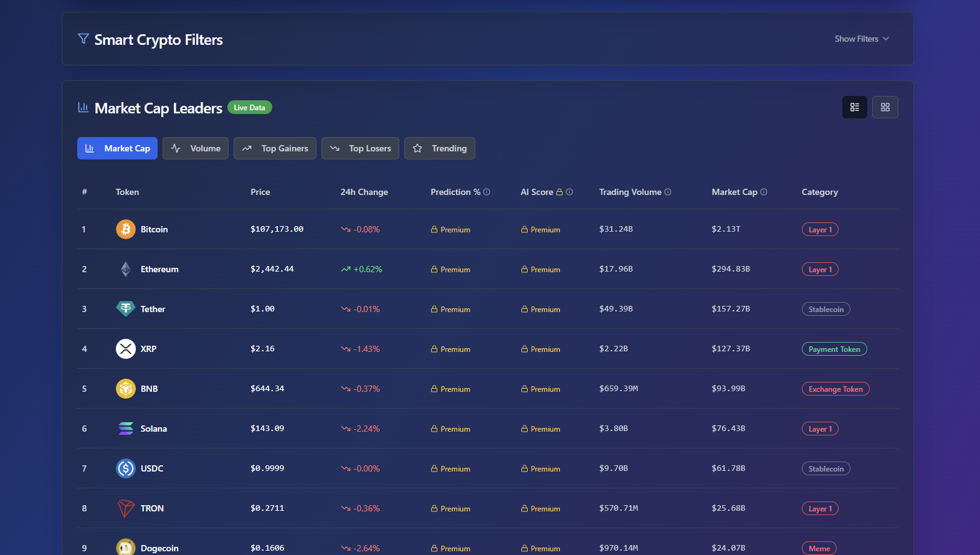Click the Payment Token category tag
980x555 pixels.
click(834, 349)
